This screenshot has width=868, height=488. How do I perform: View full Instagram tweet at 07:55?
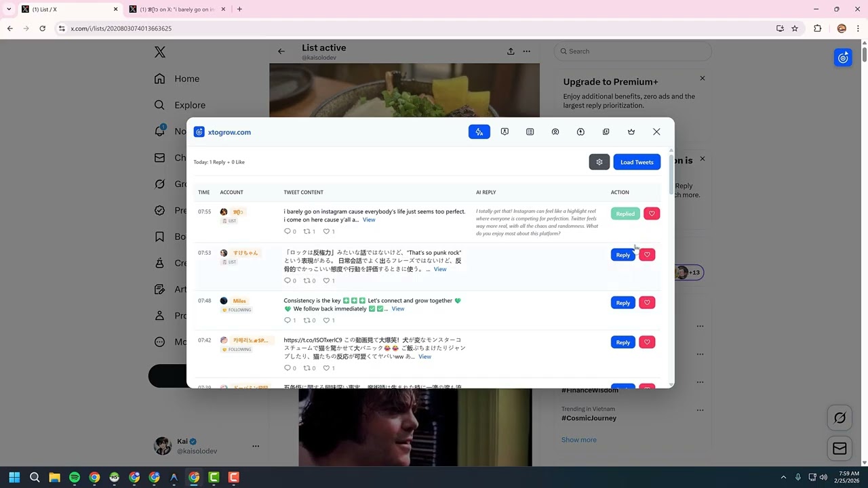369,220
